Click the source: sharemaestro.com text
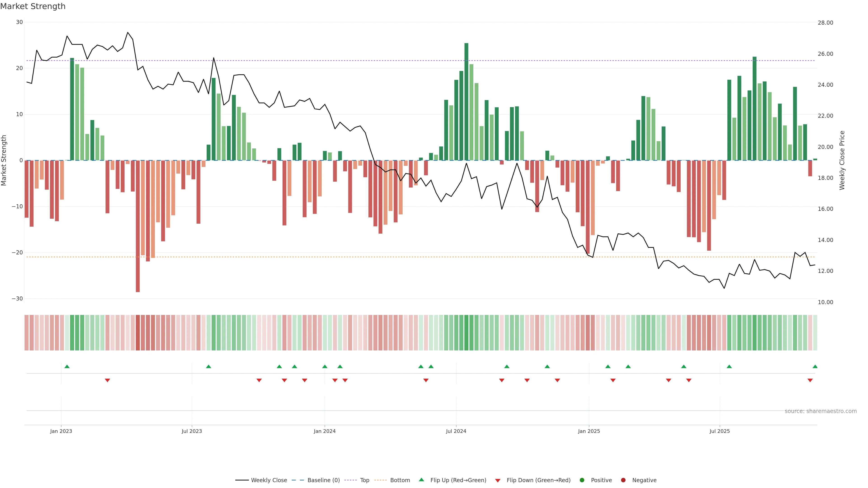The height and width of the screenshot is (488, 868). coord(821,411)
